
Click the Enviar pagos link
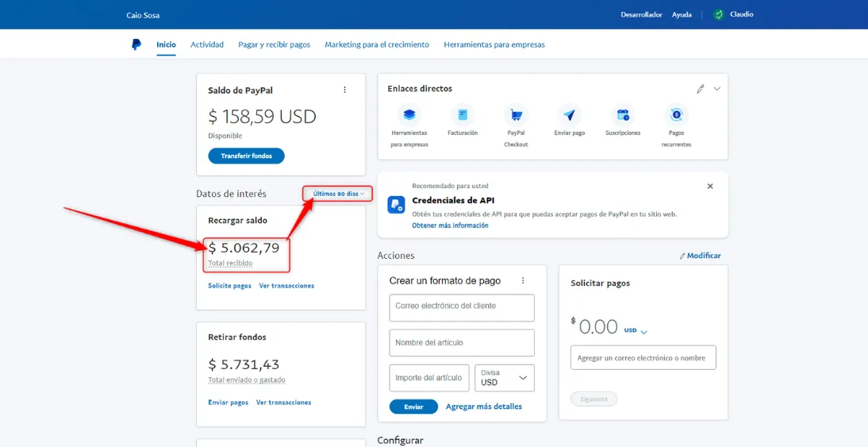click(228, 403)
